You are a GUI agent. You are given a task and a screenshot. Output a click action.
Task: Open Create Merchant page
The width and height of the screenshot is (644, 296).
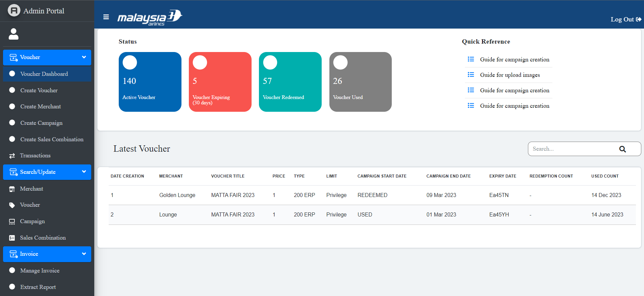point(47,106)
